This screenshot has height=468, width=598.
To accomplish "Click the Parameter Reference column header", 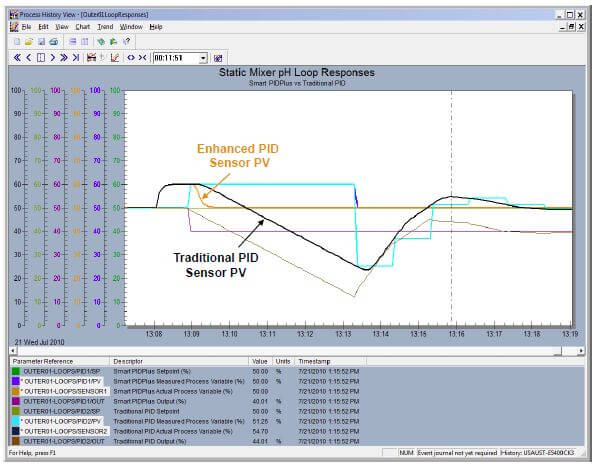I will click(x=60, y=361).
